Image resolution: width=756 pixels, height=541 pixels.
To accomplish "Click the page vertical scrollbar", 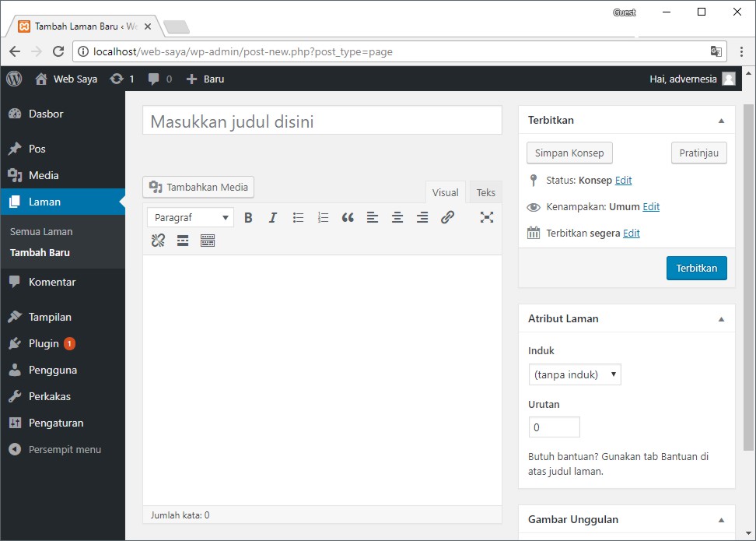I will [x=748, y=277].
